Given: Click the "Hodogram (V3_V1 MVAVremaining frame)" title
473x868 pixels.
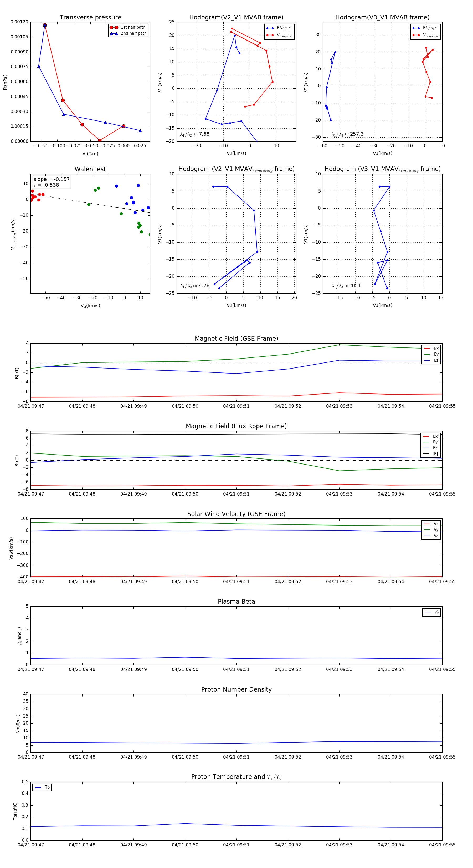Looking at the screenshot, I should (382, 169).
